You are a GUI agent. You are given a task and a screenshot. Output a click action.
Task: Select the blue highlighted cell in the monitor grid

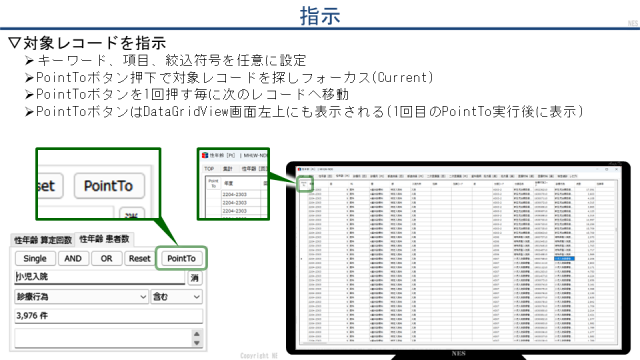(x=564, y=258)
